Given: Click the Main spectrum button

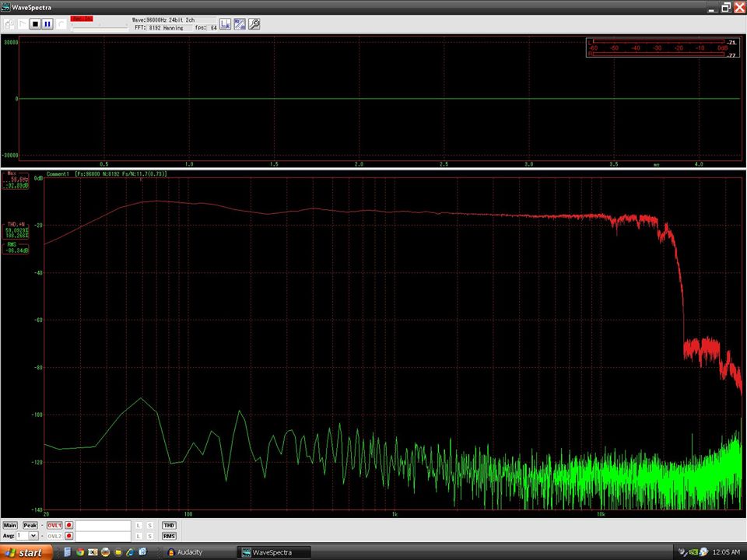Looking at the screenshot, I should click(10, 525).
